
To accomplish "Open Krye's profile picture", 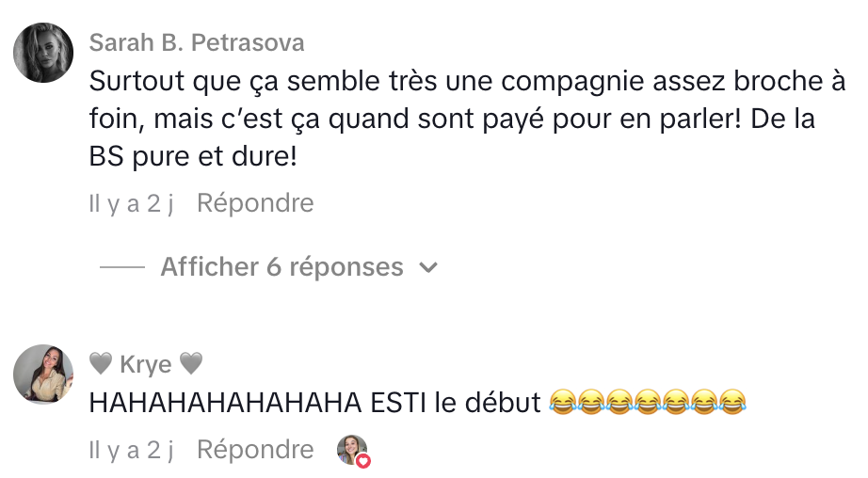I will pyautogui.click(x=43, y=374).
